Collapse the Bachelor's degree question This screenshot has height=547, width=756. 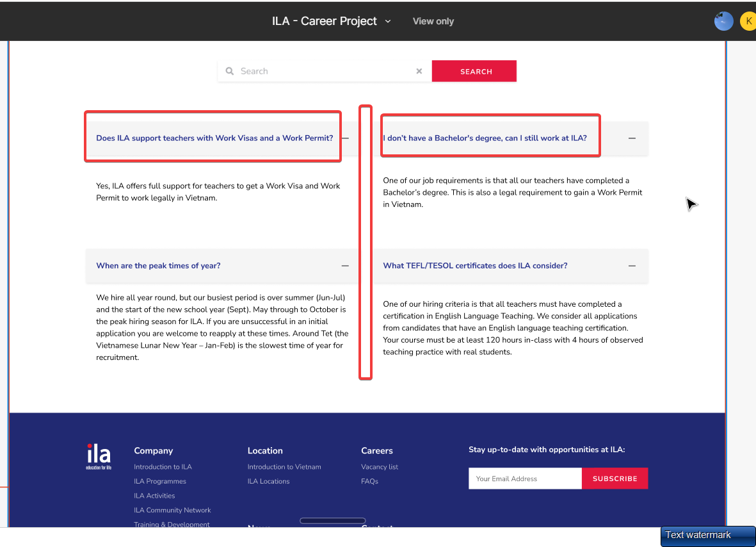(x=632, y=138)
